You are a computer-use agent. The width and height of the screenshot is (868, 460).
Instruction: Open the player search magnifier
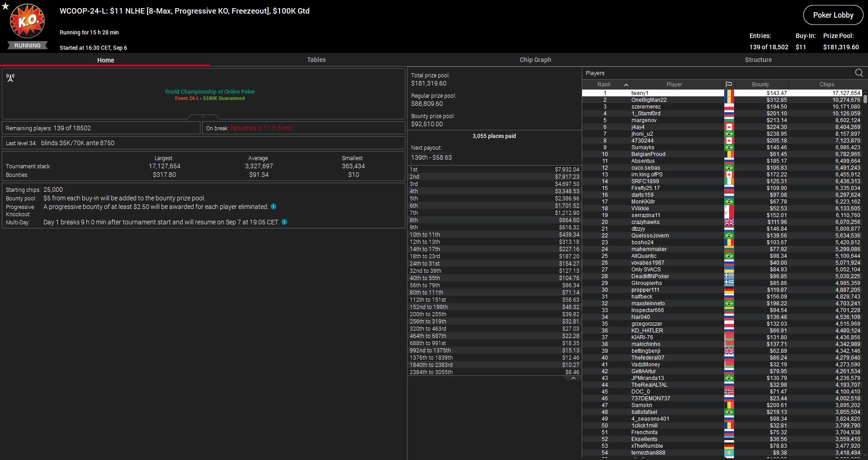click(x=859, y=73)
